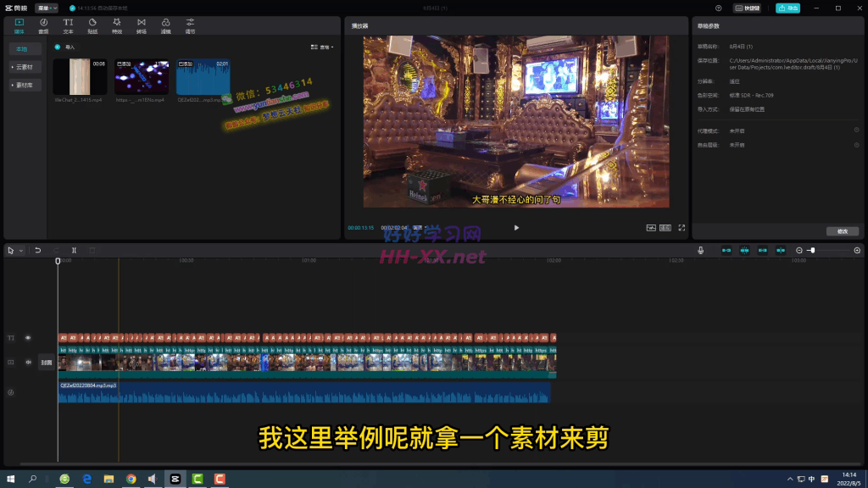
Task: Zoom in the timeline
Action: click(x=857, y=251)
